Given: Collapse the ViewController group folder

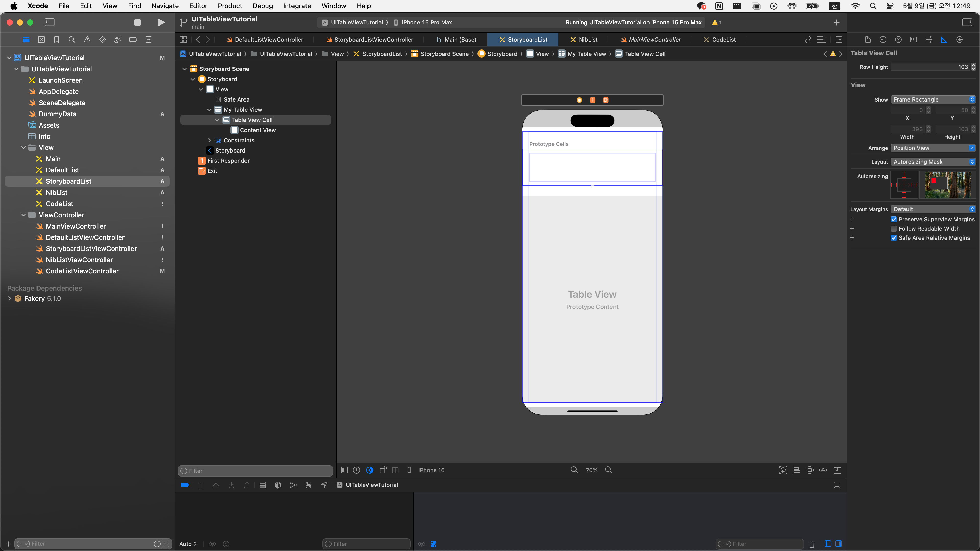Looking at the screenshot, I should coord(23,215).
